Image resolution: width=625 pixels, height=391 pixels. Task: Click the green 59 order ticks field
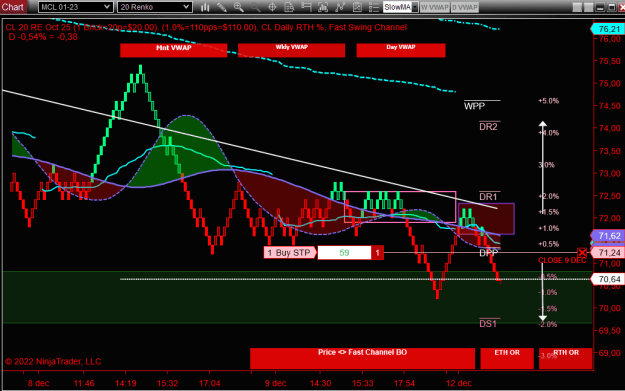344,253
